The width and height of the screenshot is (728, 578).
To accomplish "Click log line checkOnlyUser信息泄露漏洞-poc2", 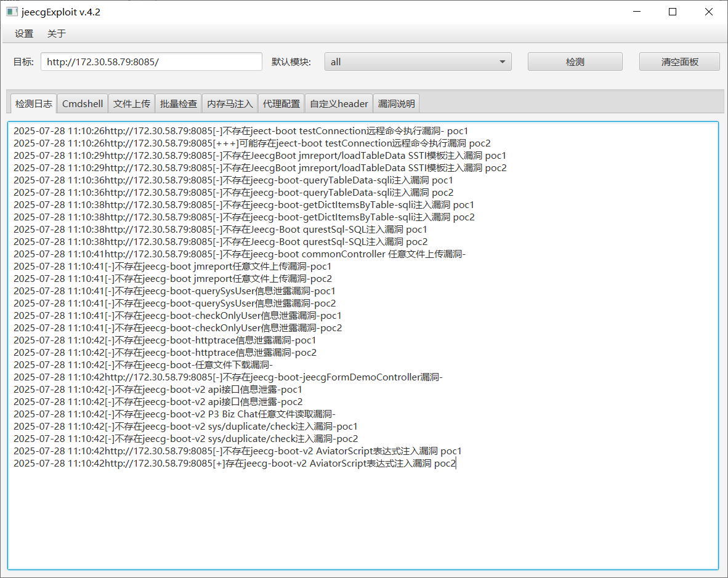I will tap(178, 327).
